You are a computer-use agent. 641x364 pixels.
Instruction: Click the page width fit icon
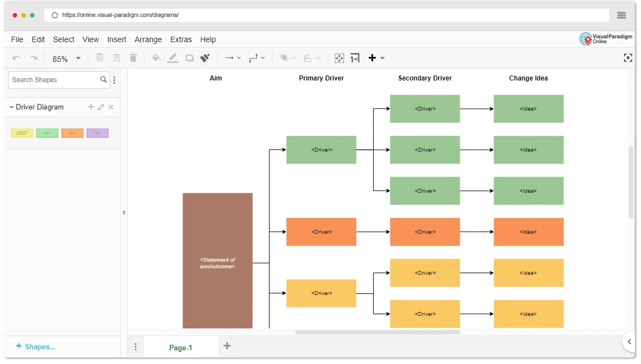[355, 58]
